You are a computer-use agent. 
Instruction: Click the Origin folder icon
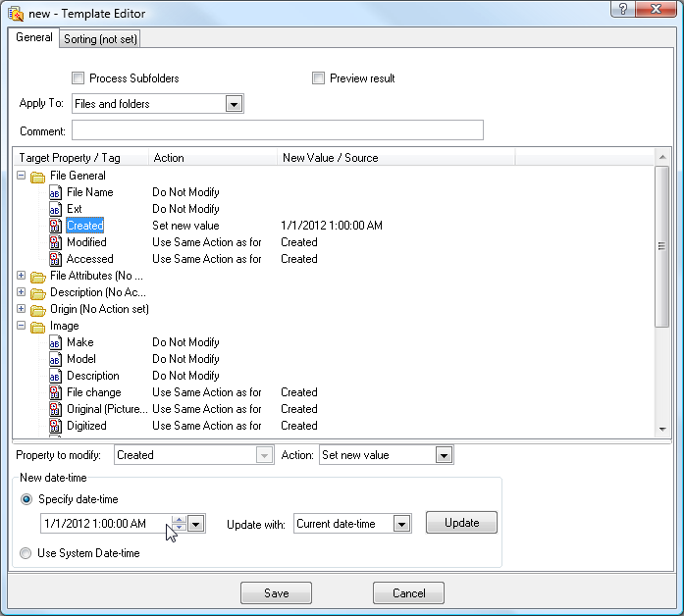pos(38,310)
